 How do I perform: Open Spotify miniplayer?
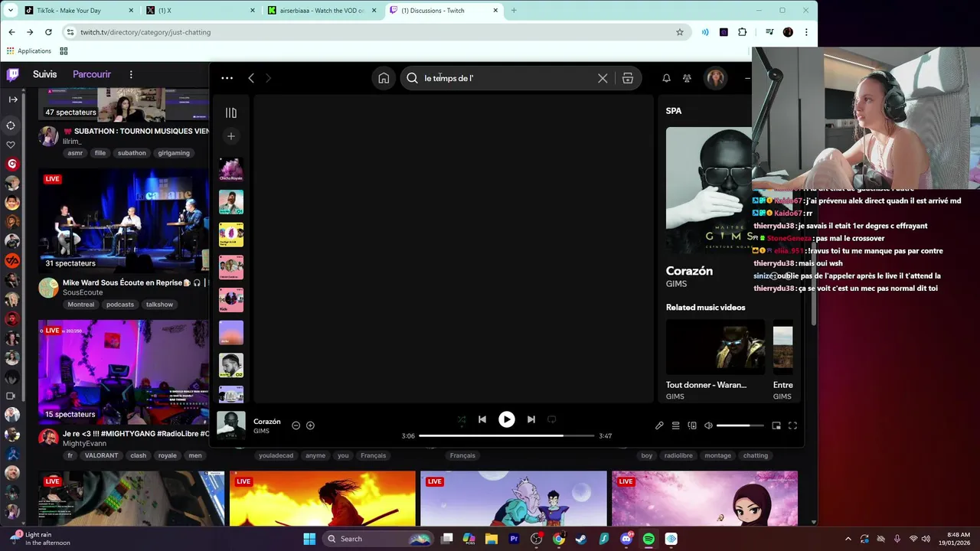(x=776, y=425)
